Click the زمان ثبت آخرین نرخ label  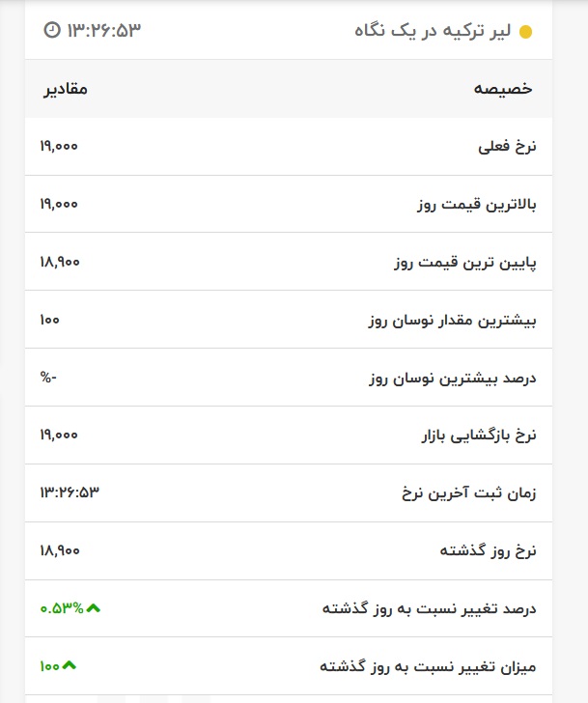[468, 493]
